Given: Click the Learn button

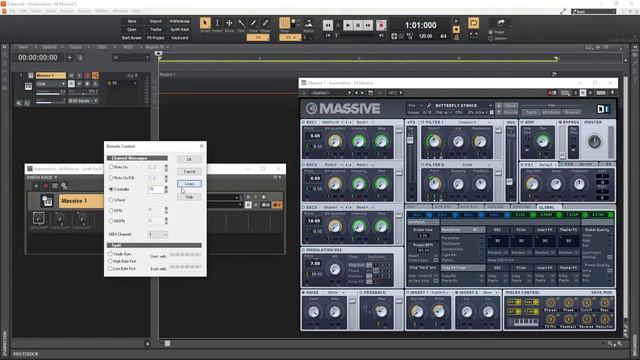Looking at the screenshot, I should (189, 184).
